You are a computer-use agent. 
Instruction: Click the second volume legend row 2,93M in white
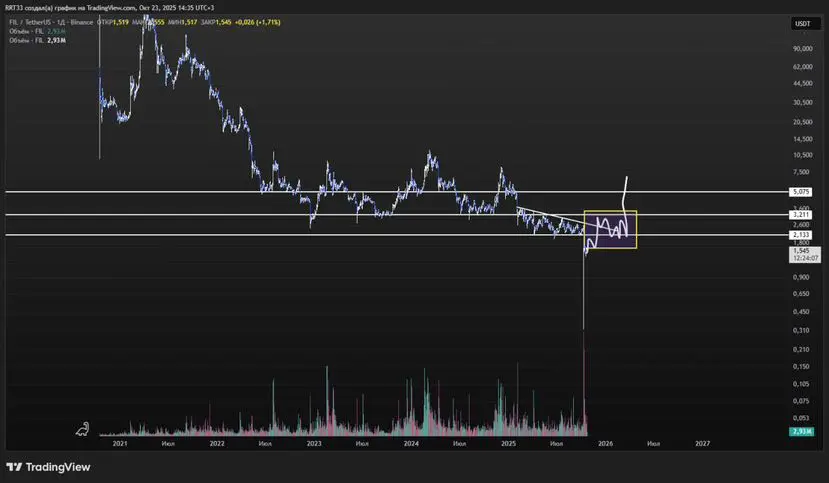(x=38, y=40)
